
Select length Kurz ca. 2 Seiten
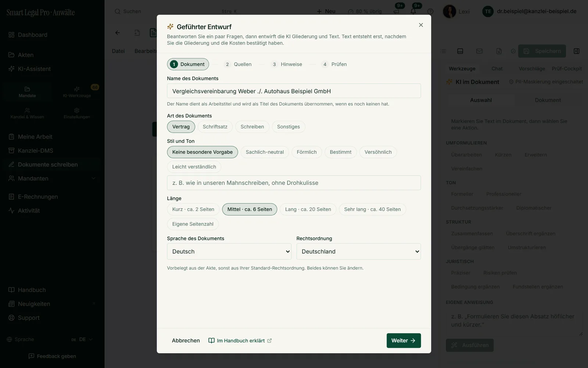[193, 209]
